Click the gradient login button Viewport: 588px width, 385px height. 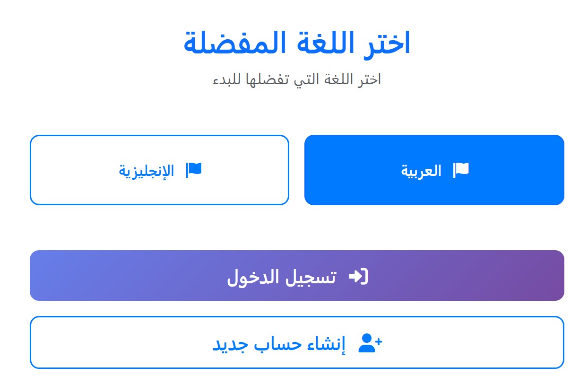point(297,275)
